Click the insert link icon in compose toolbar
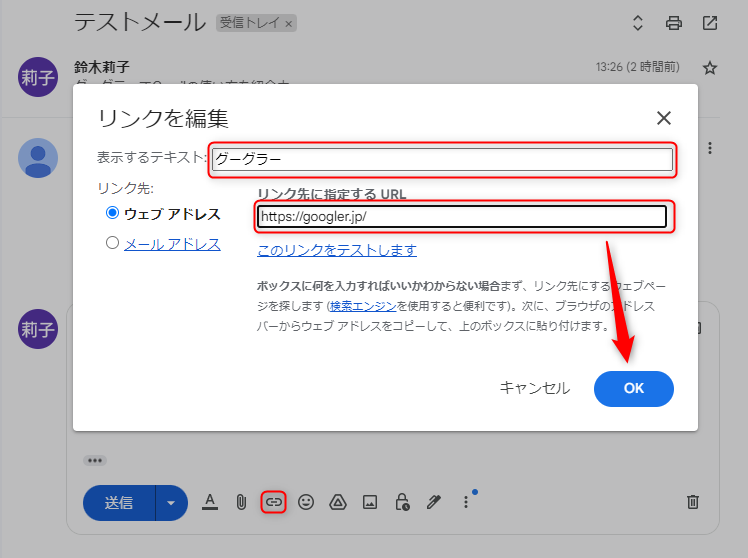 (273, 502)
